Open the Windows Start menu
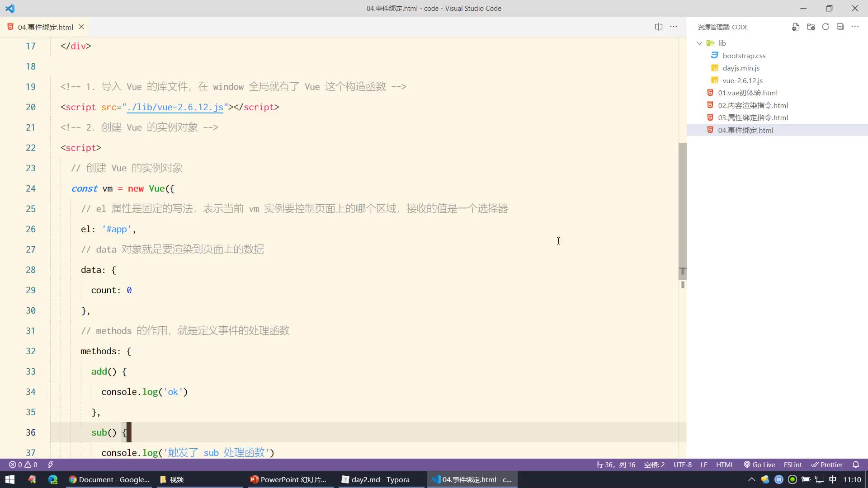The height and width of the screenshot is (488, 868). click(x=10, y=479)
